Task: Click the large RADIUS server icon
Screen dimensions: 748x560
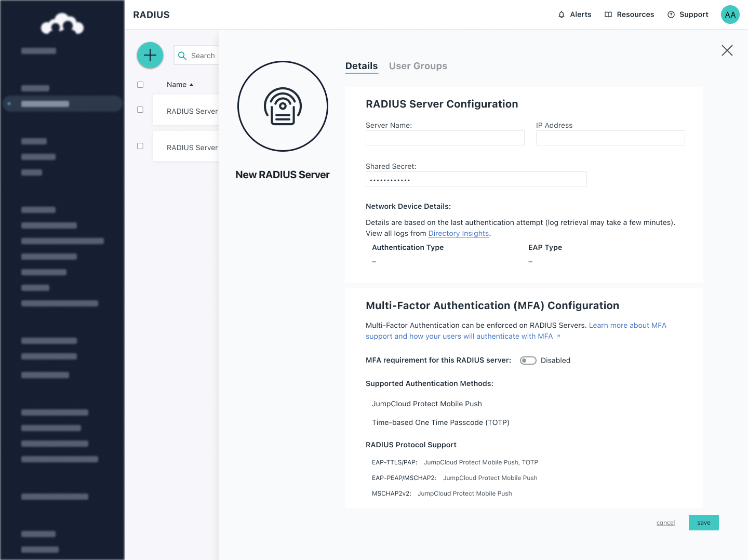Action: click(x=283, y=106)
